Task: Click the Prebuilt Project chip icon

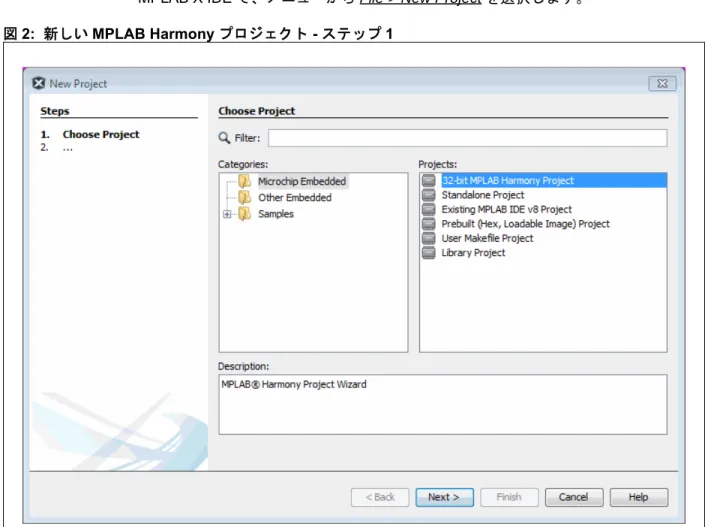Action: click(x=429, y=224)
